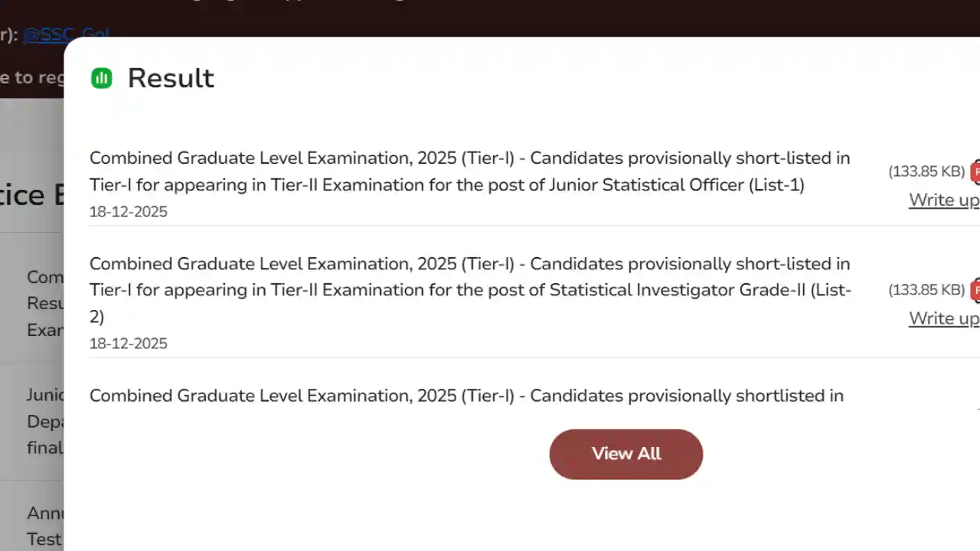Image resolution: width=980 pixels, height=551 pixels.
Task: Open the Junior Statistical Officer List-1 shortlist notice
Action: 470,171
